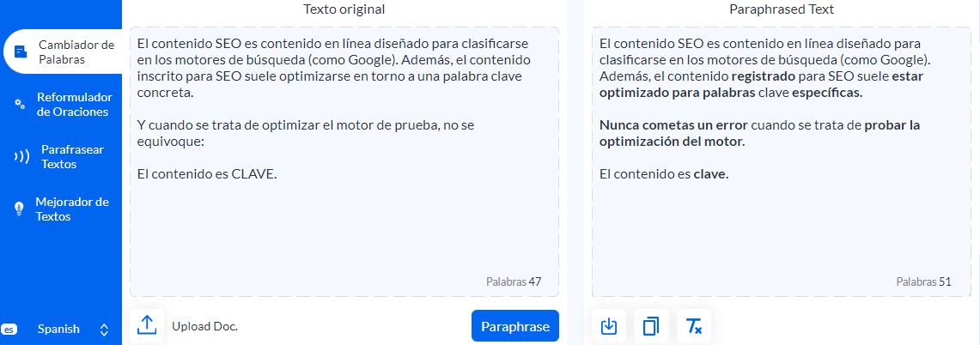Clear text formatting with Tx icon

[694, 325]
